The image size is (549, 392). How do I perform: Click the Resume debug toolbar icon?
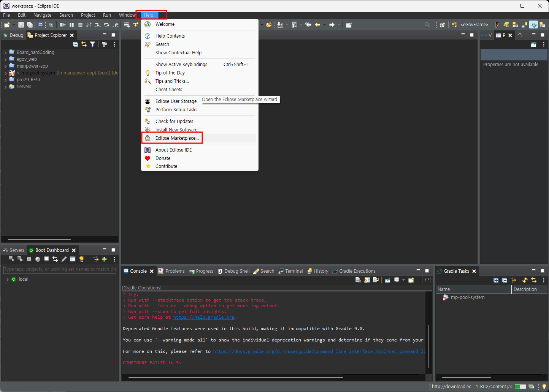(63, 25)
